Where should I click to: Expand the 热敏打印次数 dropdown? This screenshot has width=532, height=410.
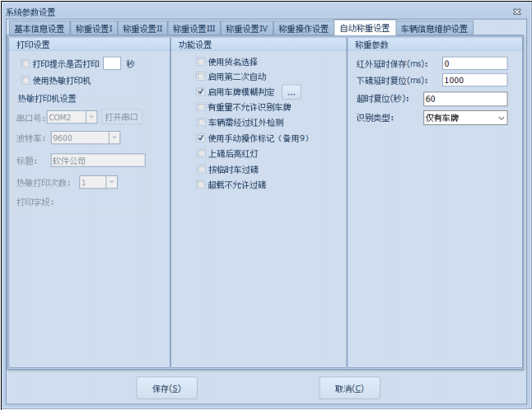[x=112, y=183]
